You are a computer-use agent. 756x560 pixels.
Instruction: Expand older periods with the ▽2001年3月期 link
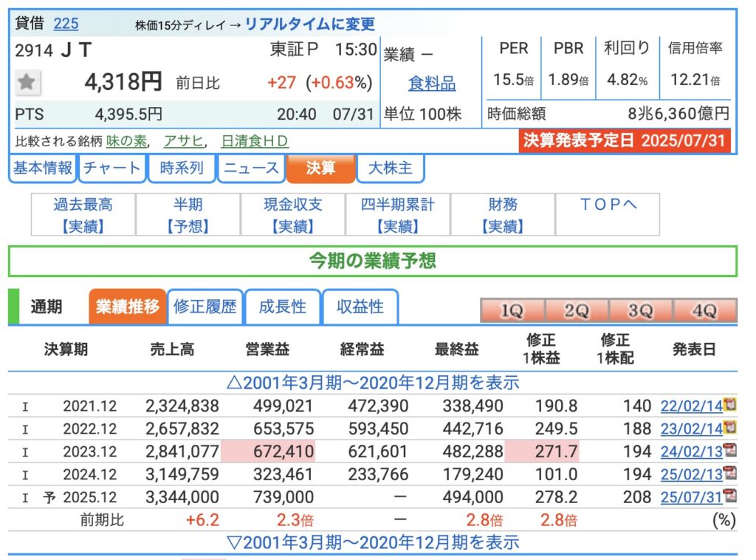coord(373,542)
